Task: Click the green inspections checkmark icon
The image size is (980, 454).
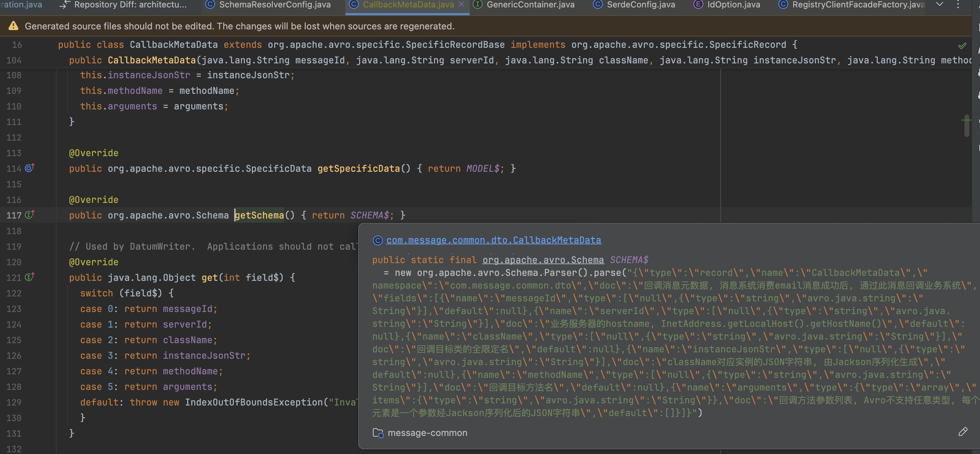Action: pos(962,46)
